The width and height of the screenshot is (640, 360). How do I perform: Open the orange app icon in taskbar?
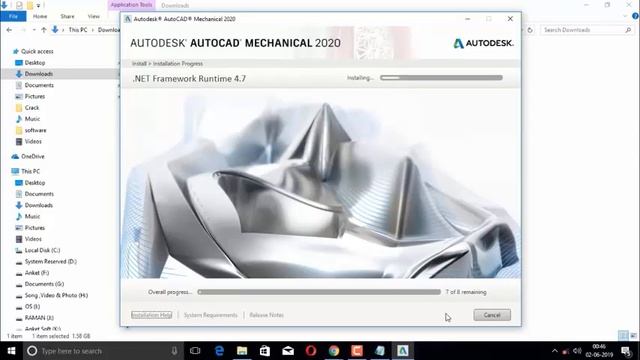click(x=357, y=351)
